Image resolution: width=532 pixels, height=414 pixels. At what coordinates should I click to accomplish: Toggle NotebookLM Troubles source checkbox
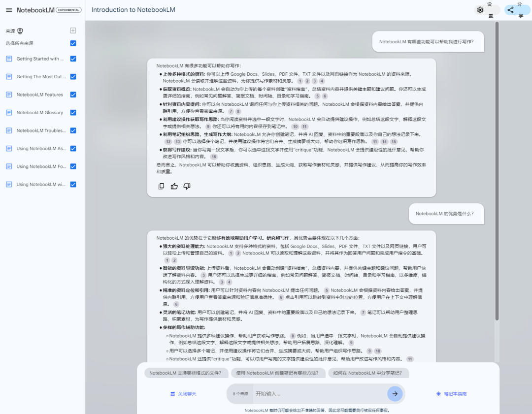point(73,130)
